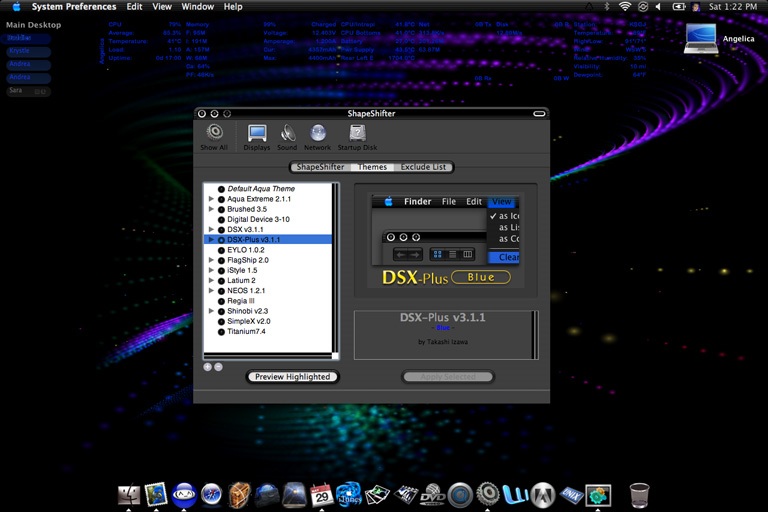
Task: Click the Apply Selected button
Action: tap(448, 377)
